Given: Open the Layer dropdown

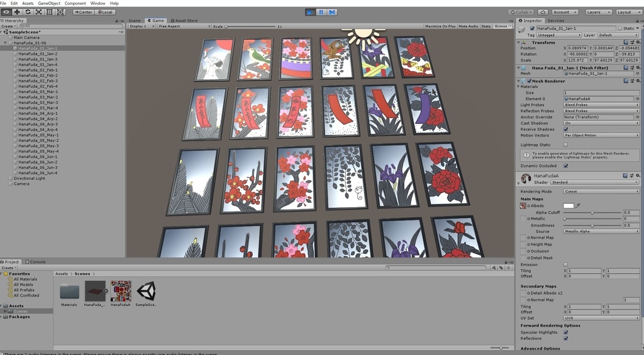Looking at the screenshot, I should [618, 35].
